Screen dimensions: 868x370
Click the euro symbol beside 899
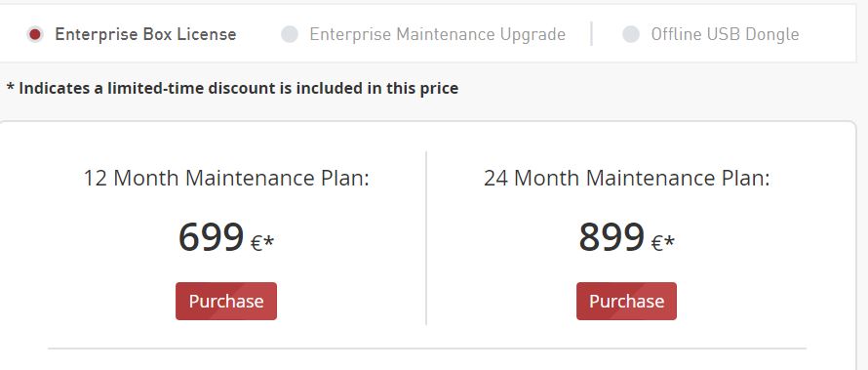click(656, 244)
